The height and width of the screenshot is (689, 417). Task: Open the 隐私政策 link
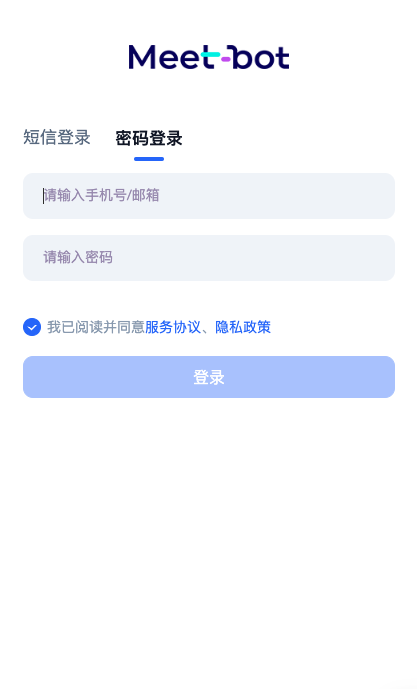(x=243, y=327)
